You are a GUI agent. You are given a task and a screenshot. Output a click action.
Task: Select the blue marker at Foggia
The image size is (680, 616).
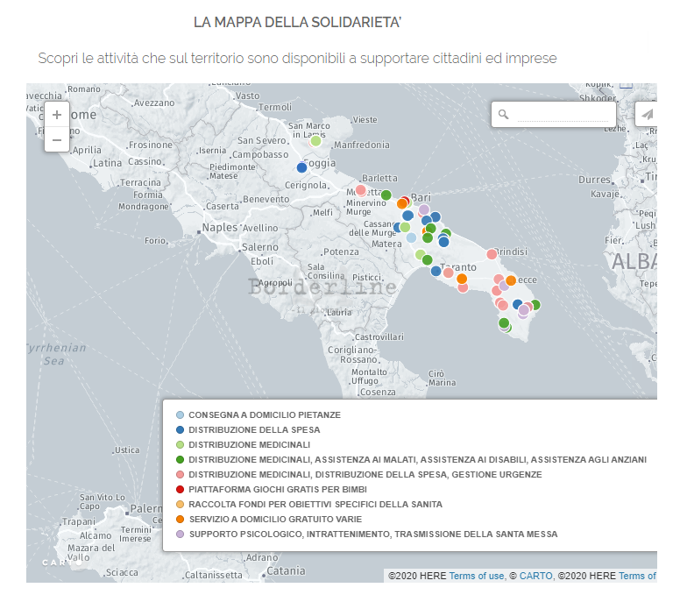(x=301, y=167)
